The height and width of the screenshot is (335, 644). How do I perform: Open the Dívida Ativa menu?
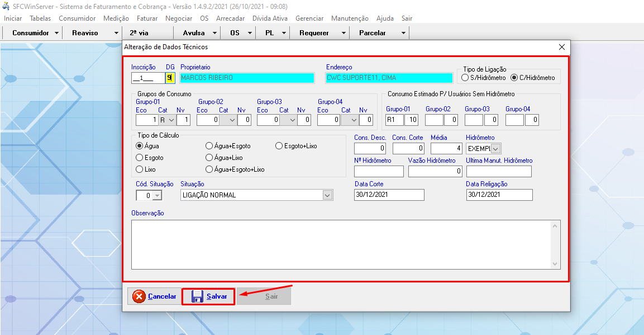tap(270, 18)
